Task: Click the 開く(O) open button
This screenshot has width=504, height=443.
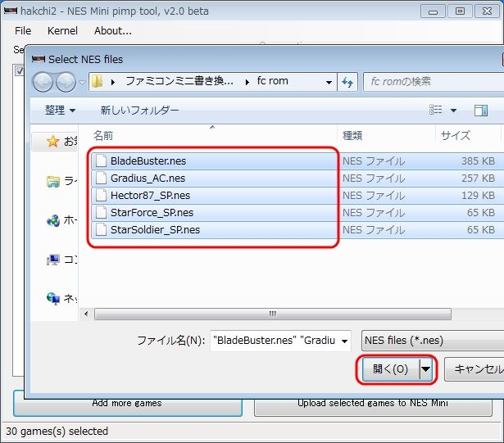Action: [391, 369]
